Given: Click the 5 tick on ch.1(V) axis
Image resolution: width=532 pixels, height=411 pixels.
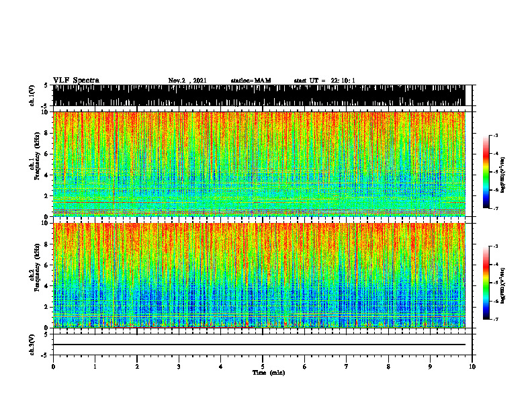Looking at the screenshot, I should (46, 86).
